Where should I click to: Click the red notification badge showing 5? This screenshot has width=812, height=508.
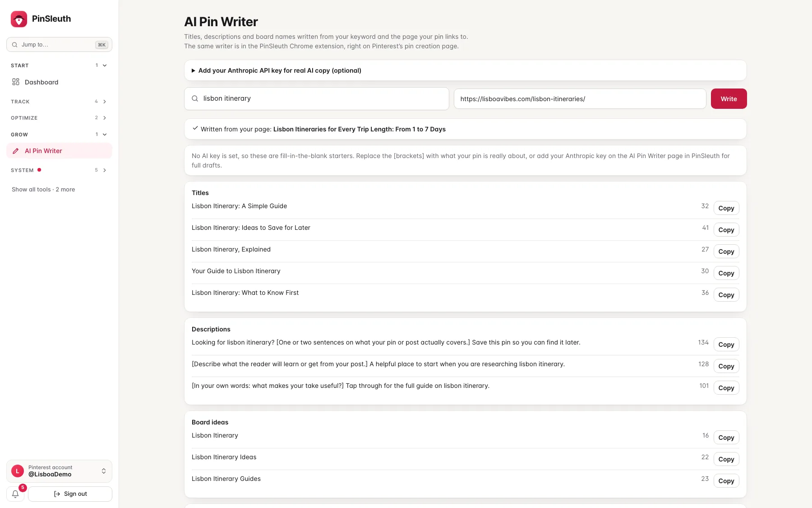(23, 488)
